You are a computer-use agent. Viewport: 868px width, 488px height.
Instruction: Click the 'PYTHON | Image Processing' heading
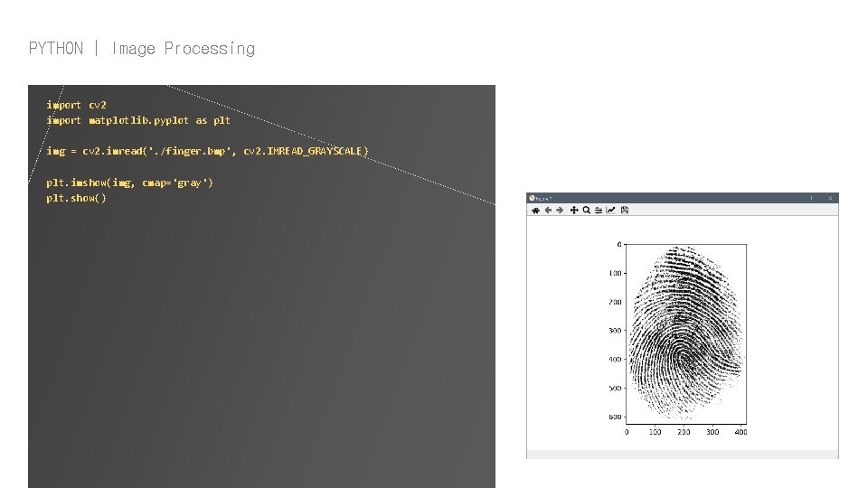pos(142,49)
